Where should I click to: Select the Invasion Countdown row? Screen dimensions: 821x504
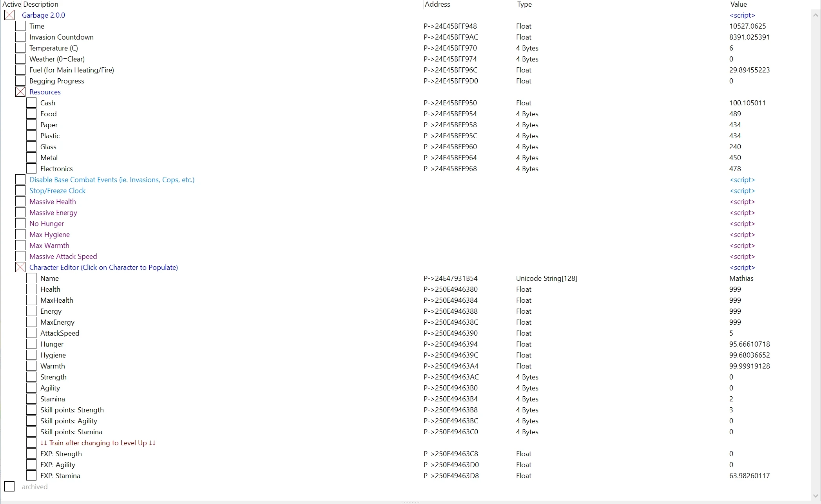click(x=61, y=37)
